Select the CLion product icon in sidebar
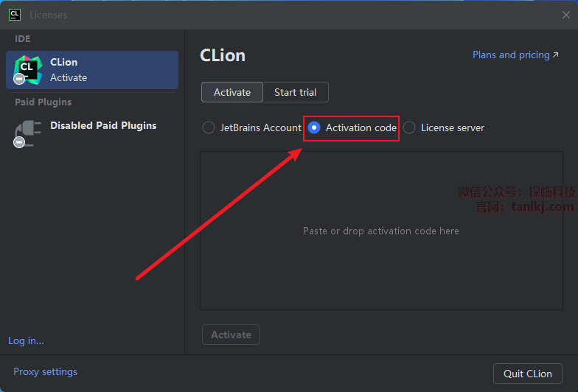 pyautogui.click(x=28, y=70)
